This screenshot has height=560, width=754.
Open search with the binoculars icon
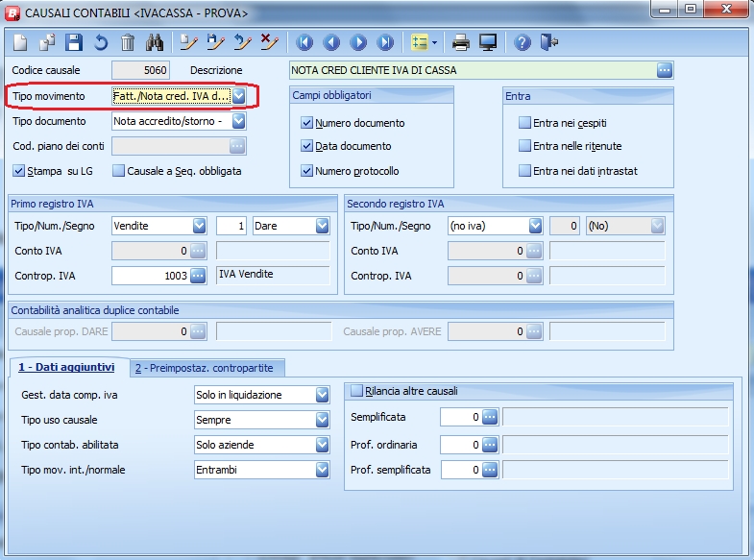pos(154,42)
